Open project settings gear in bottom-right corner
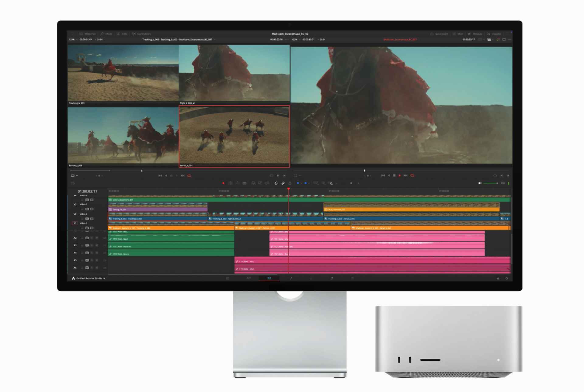This screenshot has width=584, height=392. pos(506,278)
